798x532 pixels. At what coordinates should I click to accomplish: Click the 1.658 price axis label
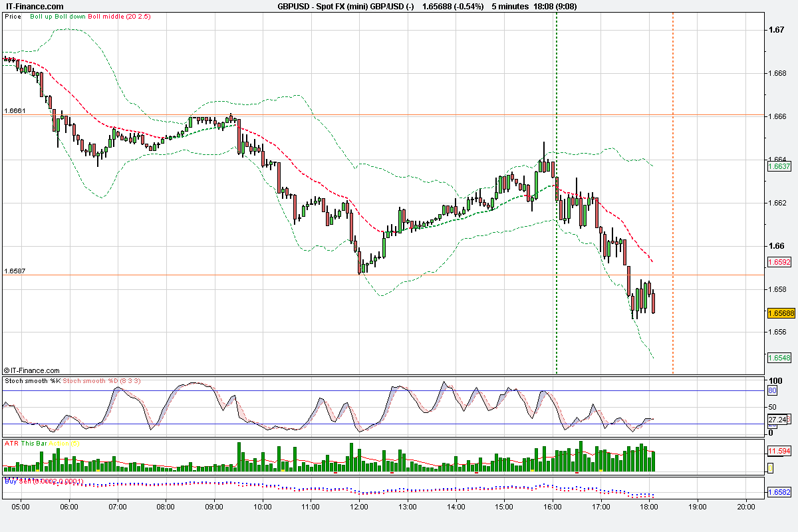point(779,289)
